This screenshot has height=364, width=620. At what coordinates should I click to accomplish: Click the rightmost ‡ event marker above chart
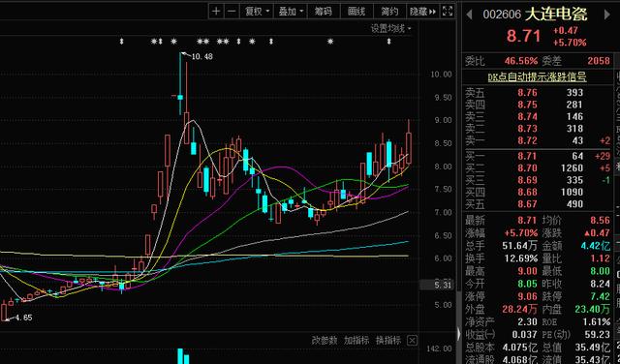coord(388,41)
